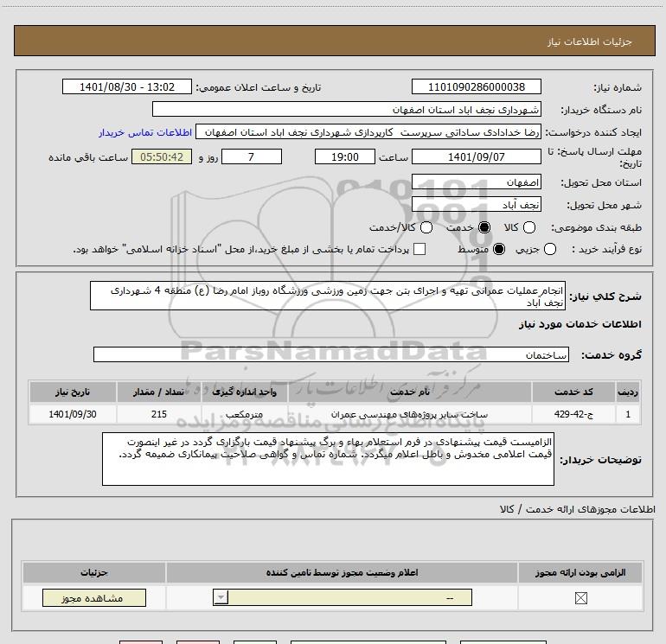Click the service code cell ج-42-429
666x644 pixels.
573,414
